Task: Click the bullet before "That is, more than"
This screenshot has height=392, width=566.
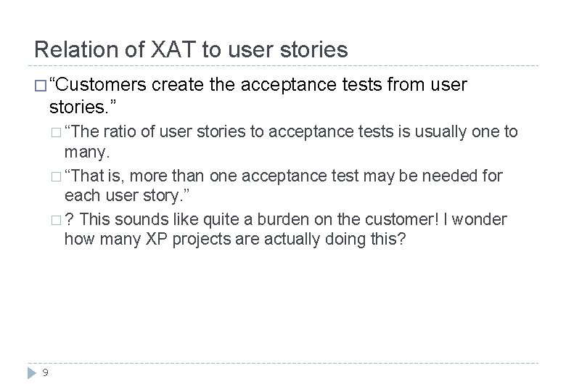Action: pos(55,176)
